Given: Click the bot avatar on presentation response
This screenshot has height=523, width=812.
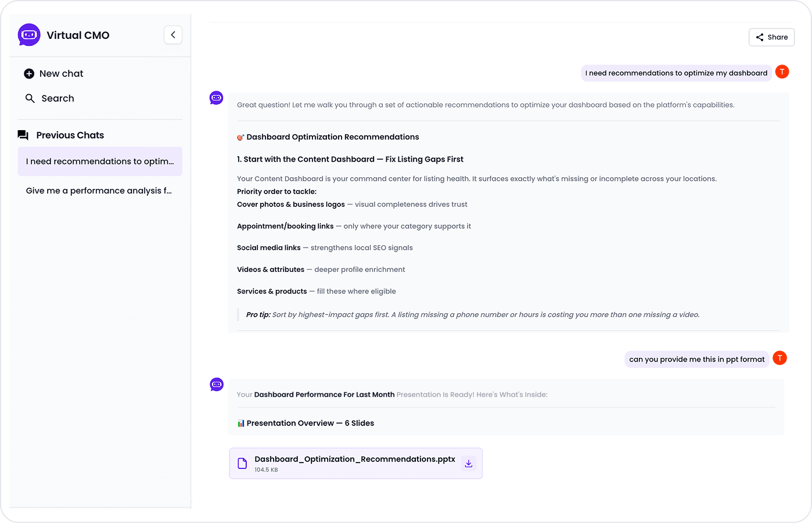Looking at the screenshot, I should (x=217, y=384).
